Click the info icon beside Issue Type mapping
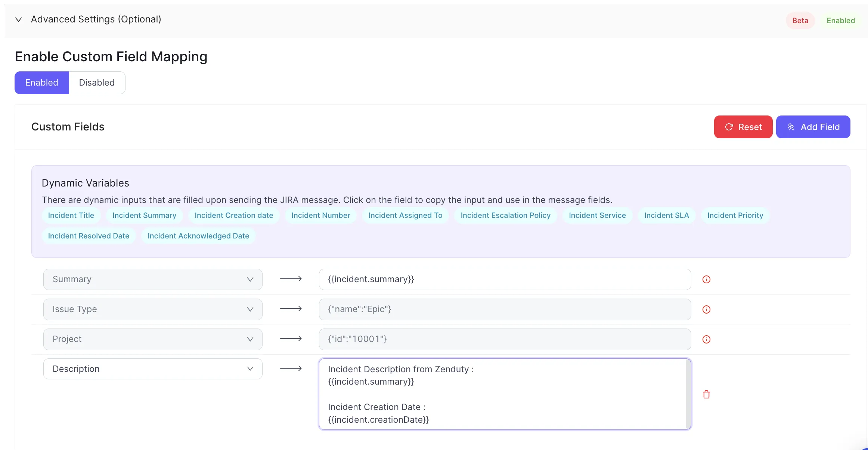The width and height of the screenshot is (868, 450). click(706, 309)
